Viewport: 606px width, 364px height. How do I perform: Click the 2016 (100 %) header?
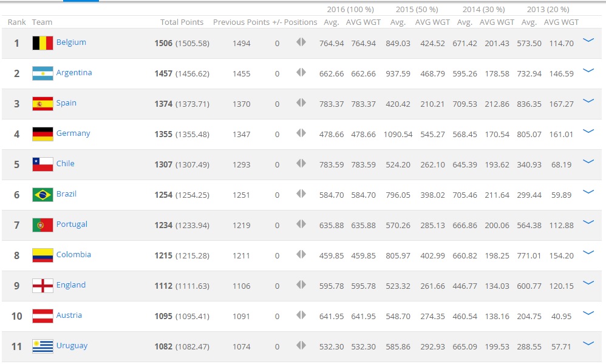(350, 9)
